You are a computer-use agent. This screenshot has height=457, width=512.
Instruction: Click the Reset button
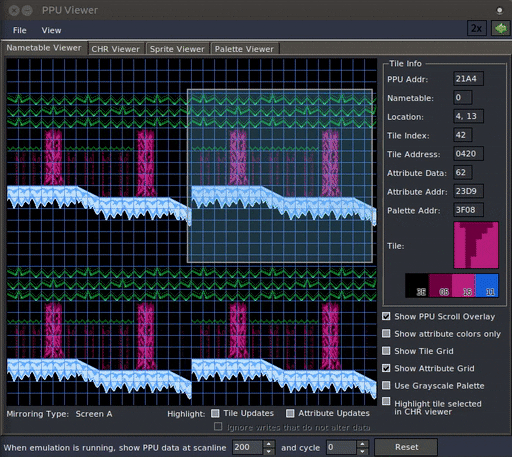(x=406, y=447)
